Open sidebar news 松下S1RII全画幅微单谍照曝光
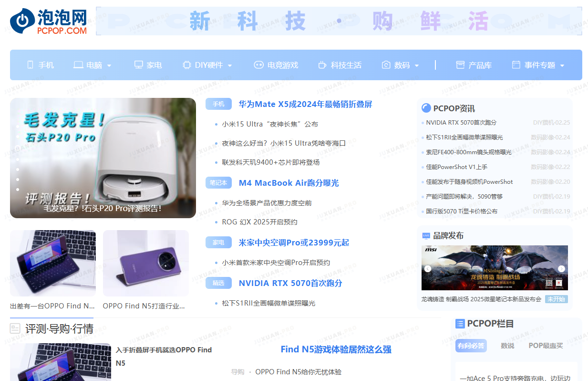 (x=464, y=138)
